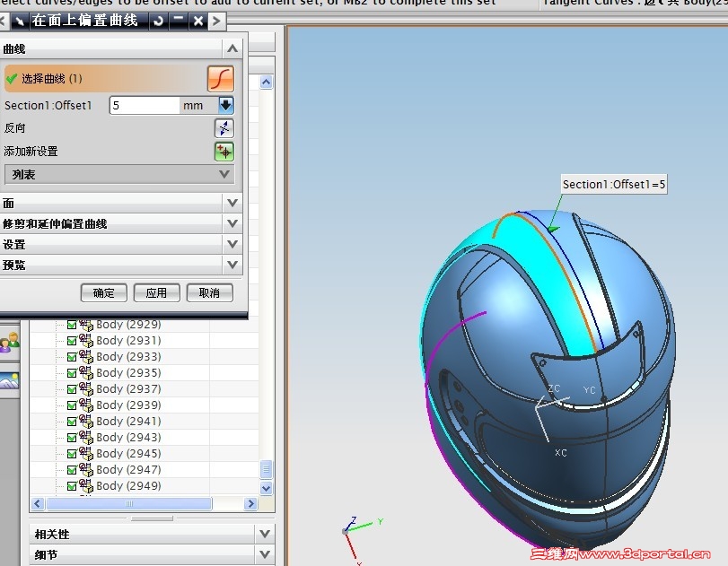Click the 反向 label text
This screenshot has height=566, width=728.
(15, 128)
